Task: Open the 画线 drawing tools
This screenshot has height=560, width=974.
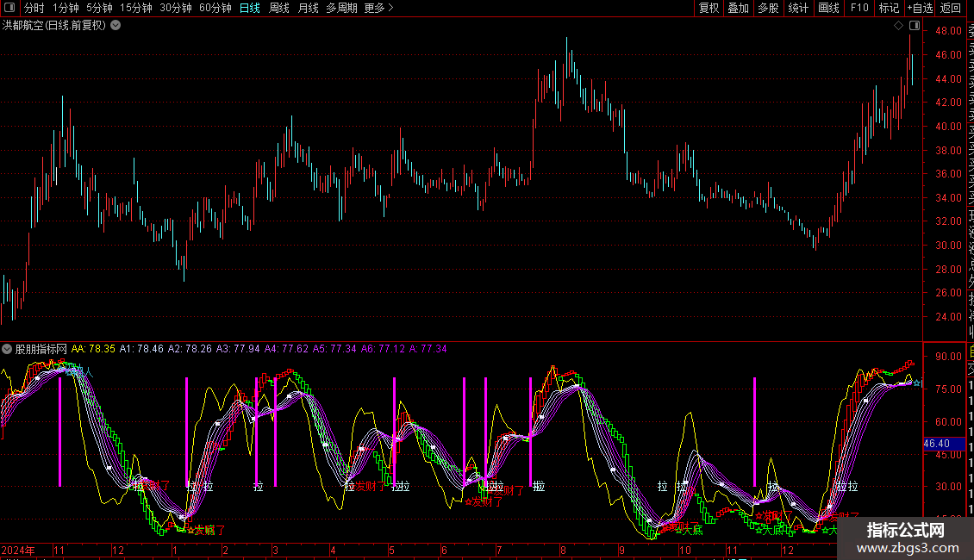Action: (x=828, y=8)
